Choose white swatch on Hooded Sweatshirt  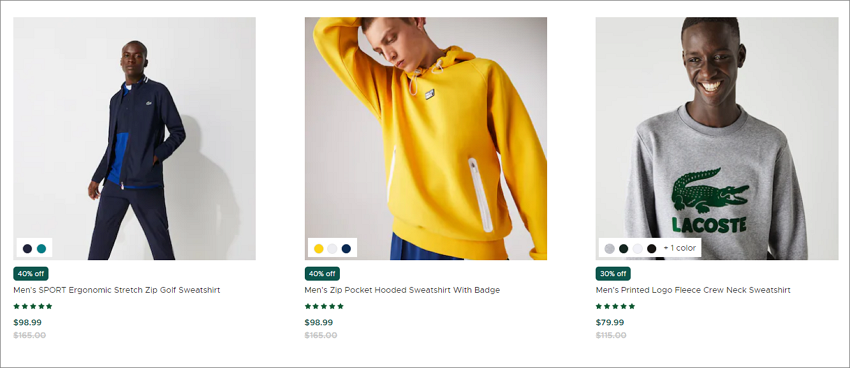coord(332,249)
